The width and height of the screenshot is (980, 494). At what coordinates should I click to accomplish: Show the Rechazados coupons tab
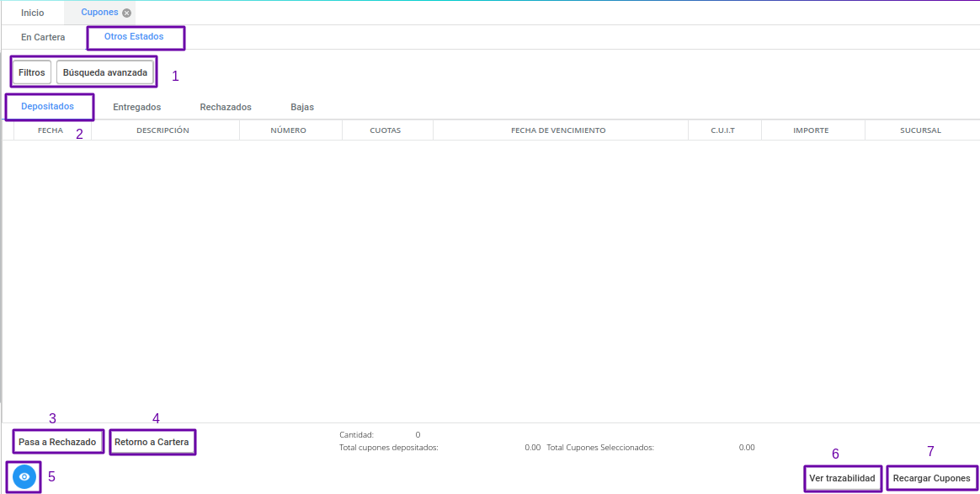point(226,107)
